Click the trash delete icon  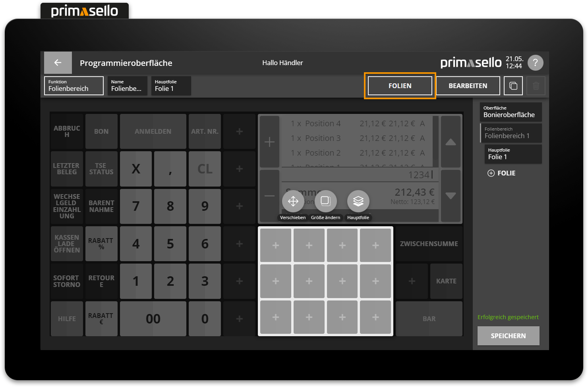tap(536, 86)
